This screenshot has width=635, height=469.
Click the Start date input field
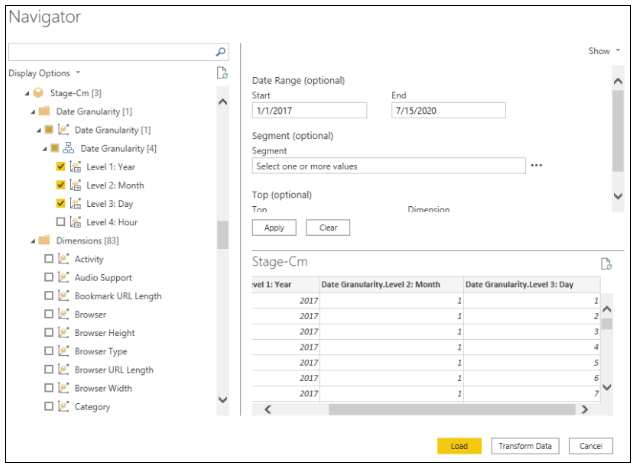point(310,111)
